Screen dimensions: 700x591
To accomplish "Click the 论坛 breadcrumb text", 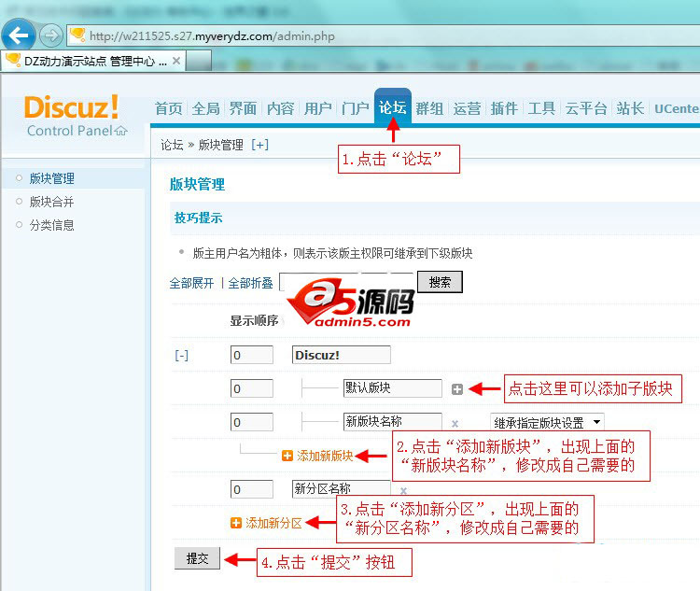I will coord(172,145).
